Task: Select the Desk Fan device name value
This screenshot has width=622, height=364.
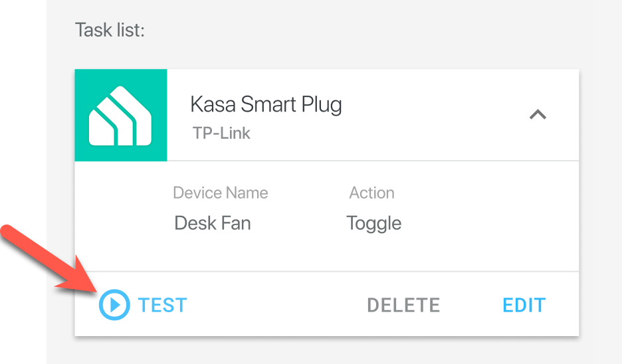Action: [213, 223]
